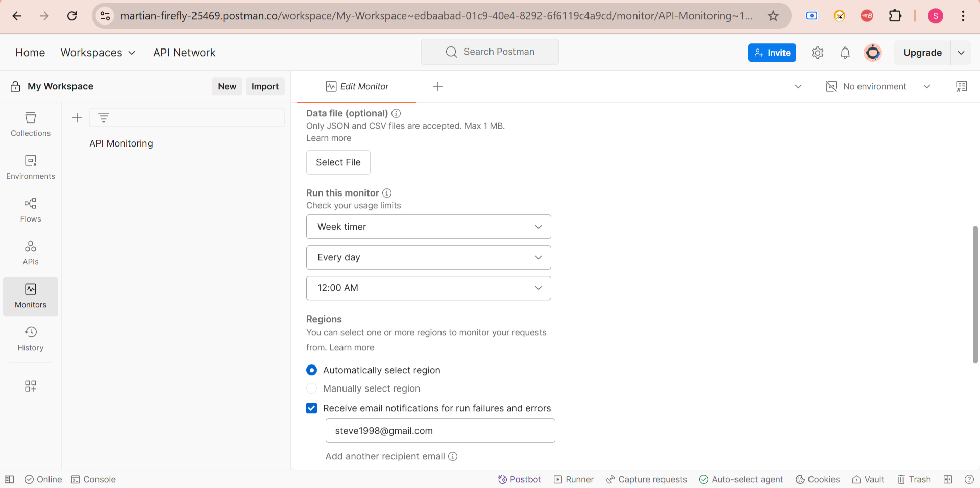Open the Console in the status bar

93,479
